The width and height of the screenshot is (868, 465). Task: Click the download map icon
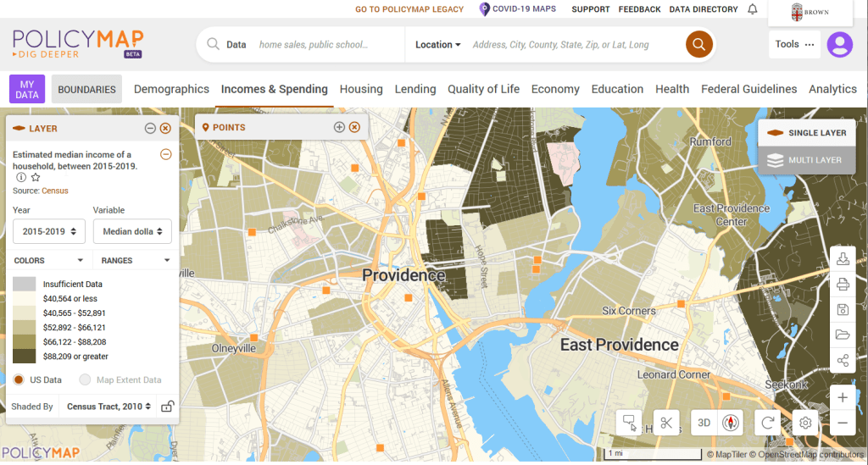click(843, 259)
